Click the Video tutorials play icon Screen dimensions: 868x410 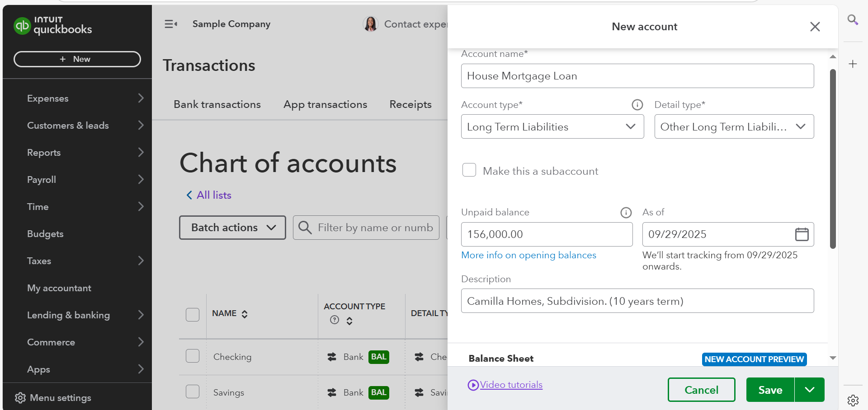473,385
